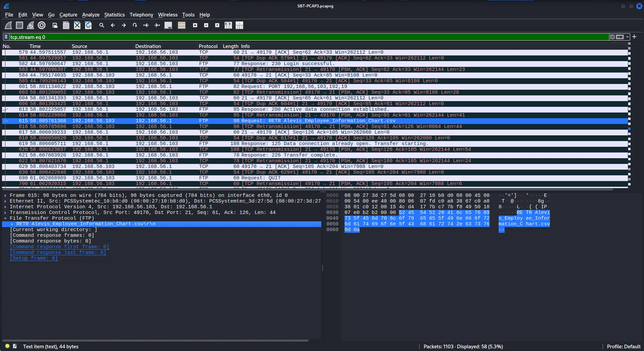The height and width of the screenshot is (351, 644).
Task: Expand the Internet Protocol Version 4 row
Action: pos(5,207)
